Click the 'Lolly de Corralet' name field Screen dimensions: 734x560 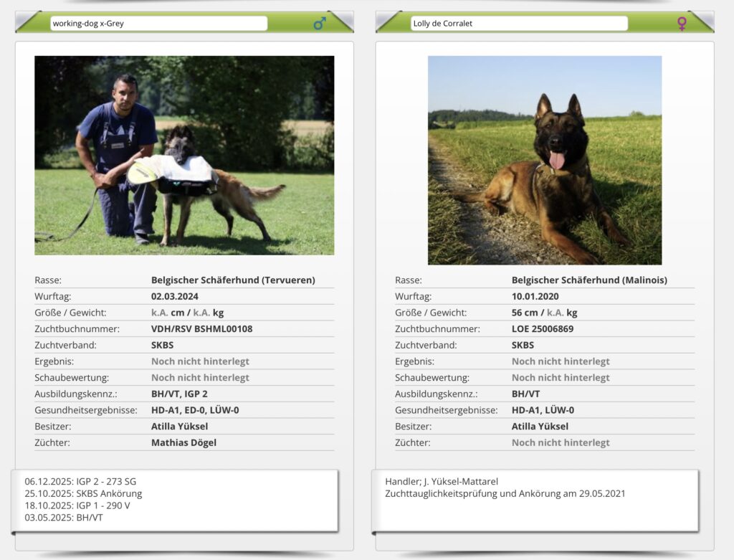[x=519, y=24]
